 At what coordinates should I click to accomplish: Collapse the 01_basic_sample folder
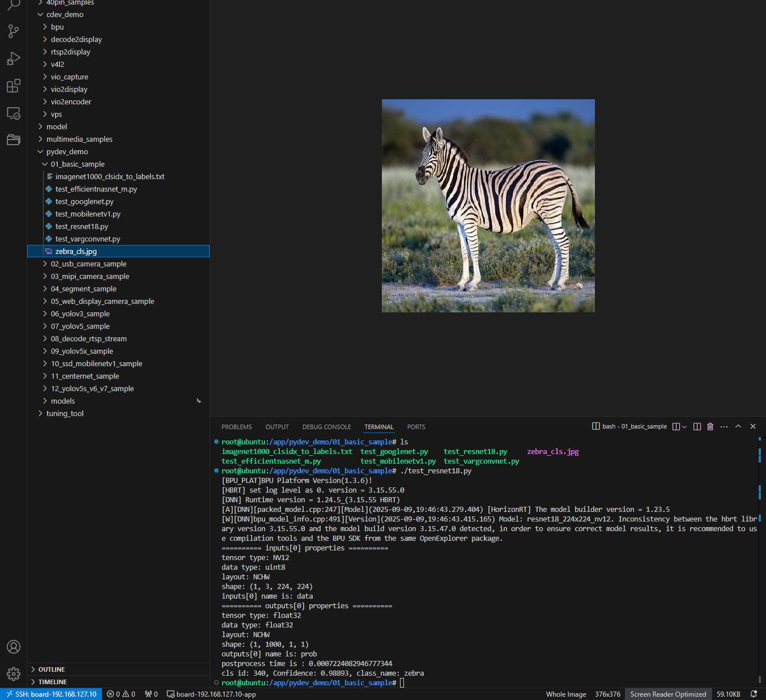click(44, 164)
